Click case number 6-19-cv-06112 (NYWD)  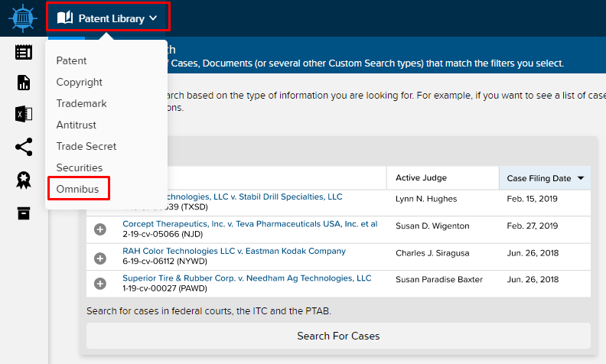point(165,262)
